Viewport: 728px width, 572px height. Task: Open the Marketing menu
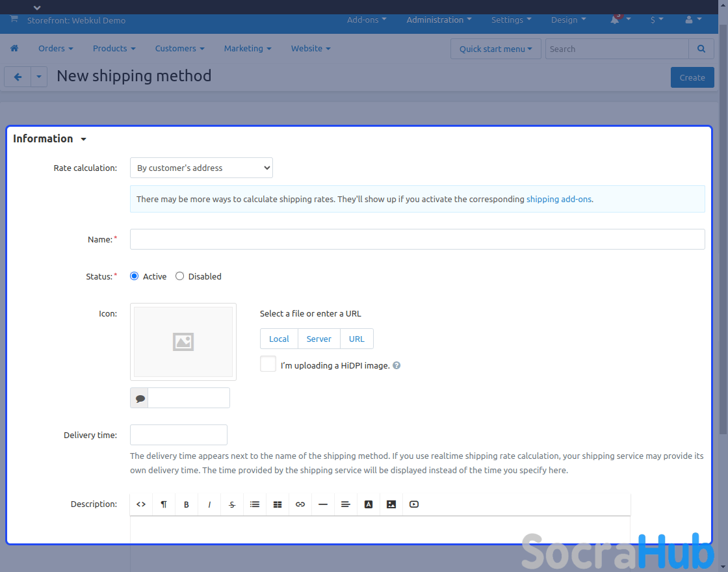tap(247, 49)
